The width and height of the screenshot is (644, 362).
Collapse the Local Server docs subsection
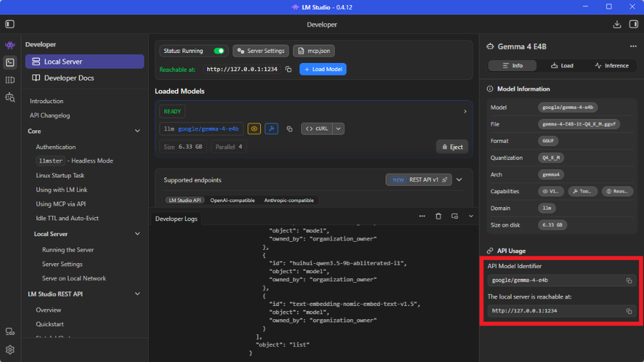click(137, 234)
